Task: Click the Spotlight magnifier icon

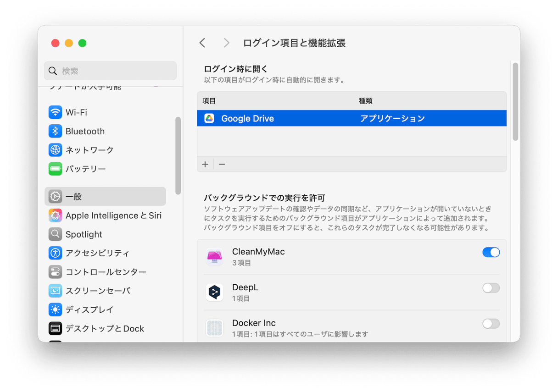Action: point(56,234)
